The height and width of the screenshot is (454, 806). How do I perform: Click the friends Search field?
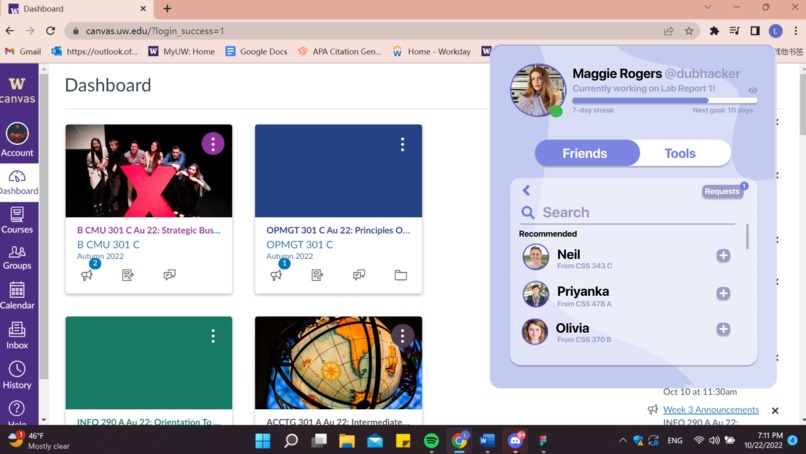[628, 212]
